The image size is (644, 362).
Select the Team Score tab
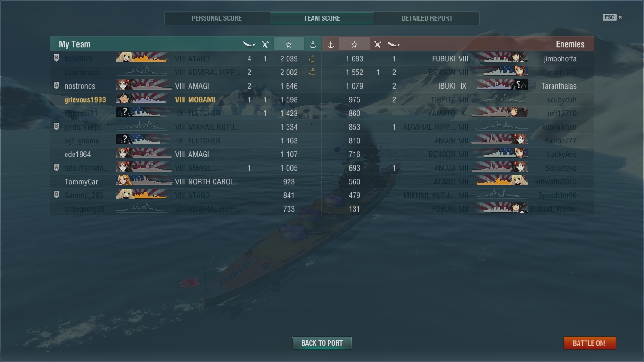pos(322,18)
